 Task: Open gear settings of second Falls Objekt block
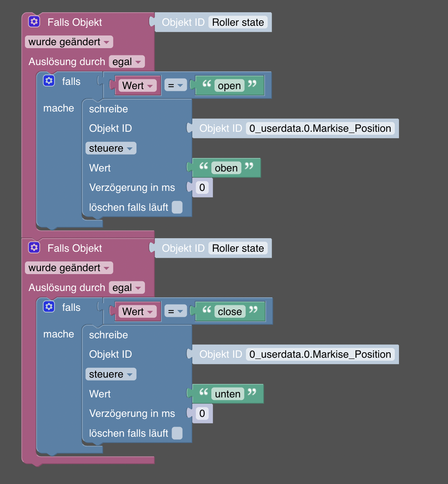pos(34,247)
